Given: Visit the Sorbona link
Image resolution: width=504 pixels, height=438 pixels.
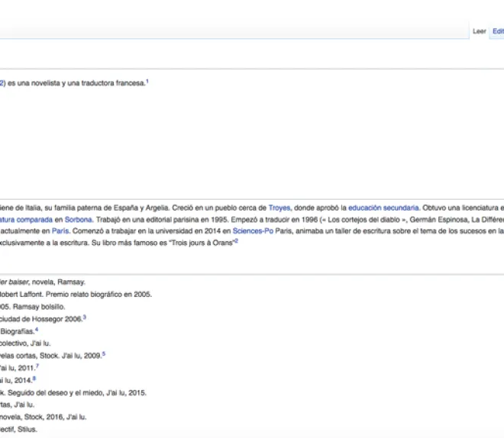Looking at the screenshot, I should 78,220.
